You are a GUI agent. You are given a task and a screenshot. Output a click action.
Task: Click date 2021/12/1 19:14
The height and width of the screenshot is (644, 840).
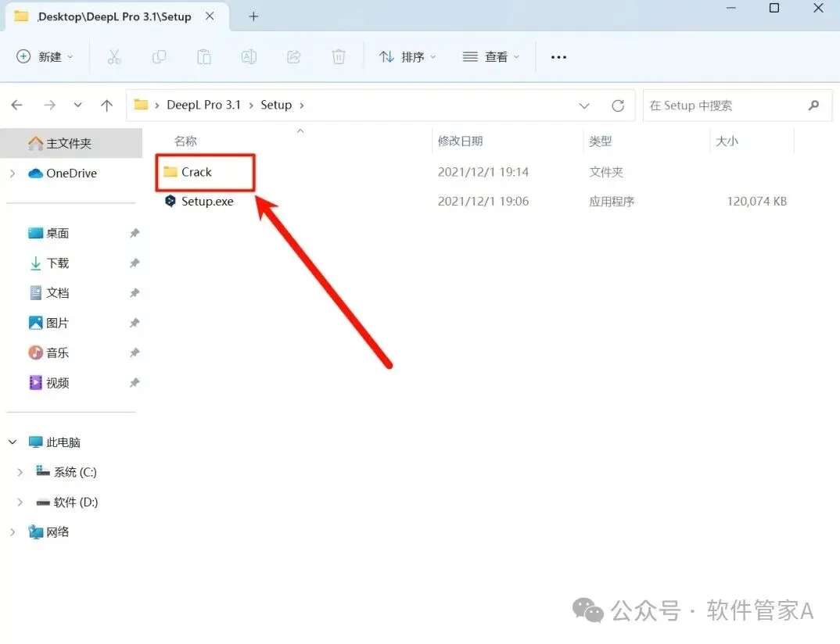(x=483, y=172)
